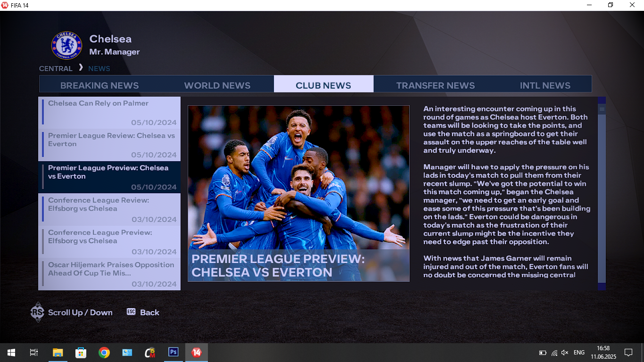This screenshot has height=362, width=644.
Task: Select the Club News tab
Action: coord(323,84)
